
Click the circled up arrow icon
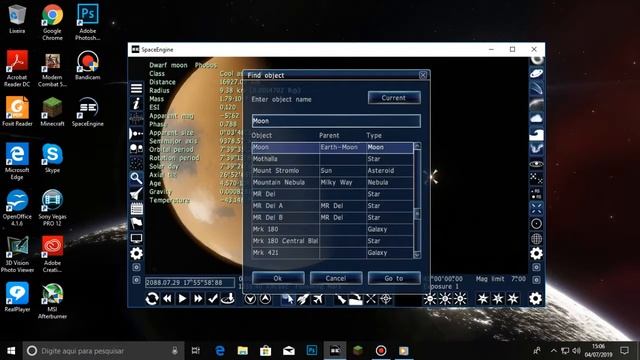265,299
